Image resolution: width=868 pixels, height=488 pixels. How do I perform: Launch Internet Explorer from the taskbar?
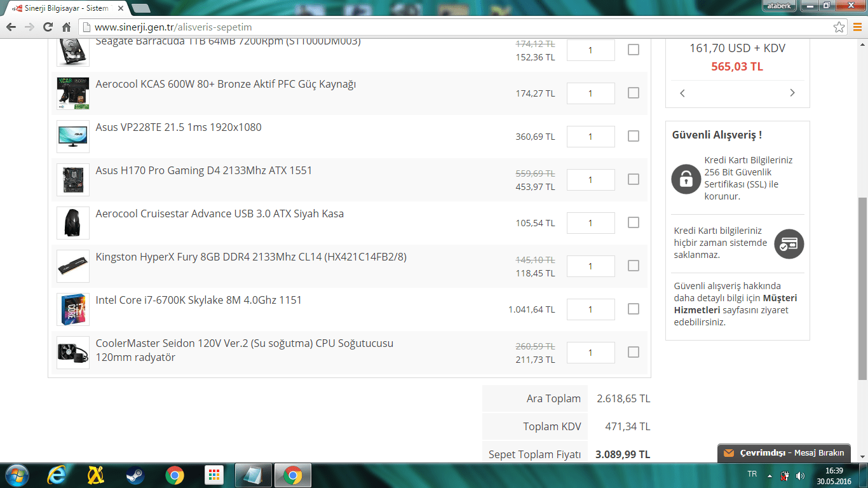(57, 475)
